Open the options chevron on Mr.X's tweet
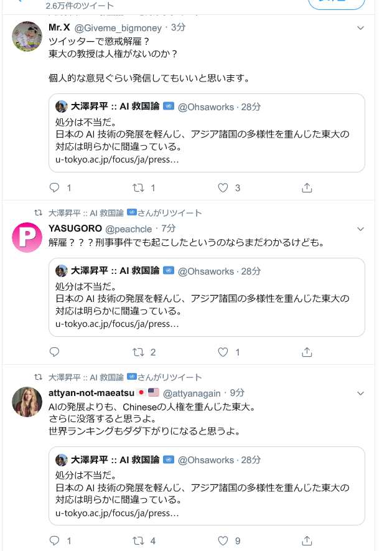 pos(360,28)
